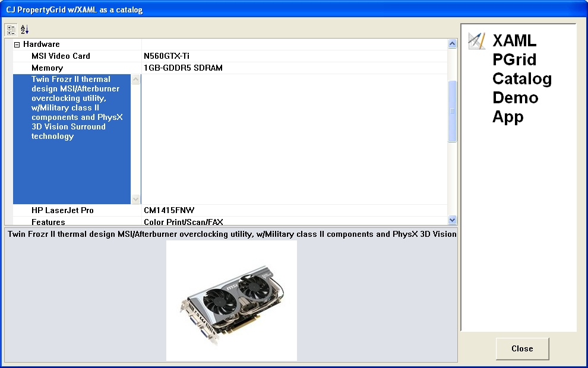Collapse the Hardware category

tap(17, 45)
